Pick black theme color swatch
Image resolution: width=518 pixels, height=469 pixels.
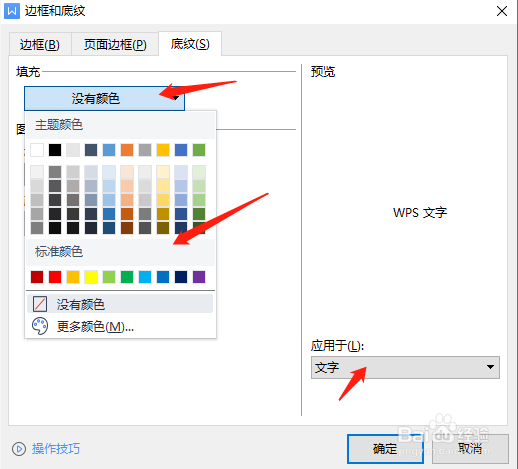(x=55, y=150)
